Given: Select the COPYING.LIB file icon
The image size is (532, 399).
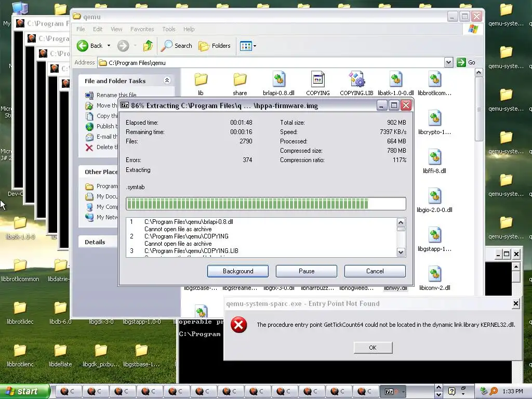Looking at the screenshot, I should (x=356, y=79).
